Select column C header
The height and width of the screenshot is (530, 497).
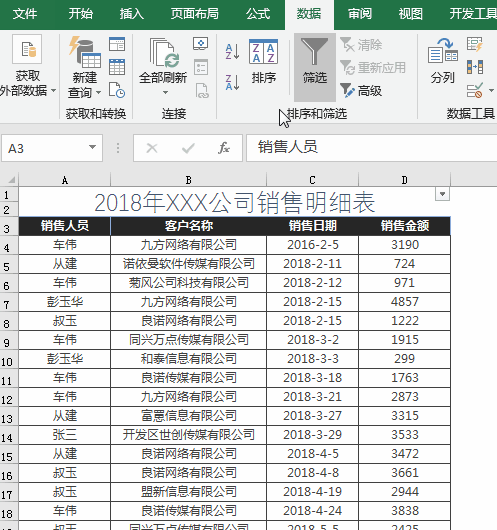pos(312,180)
